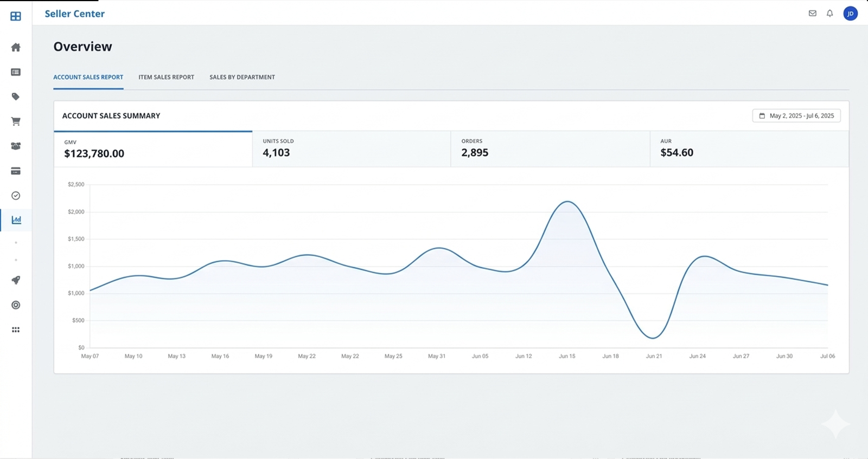868x459 pixels.
Task: Select the analytics chart icon in sidebar
Action: point(16,220)
